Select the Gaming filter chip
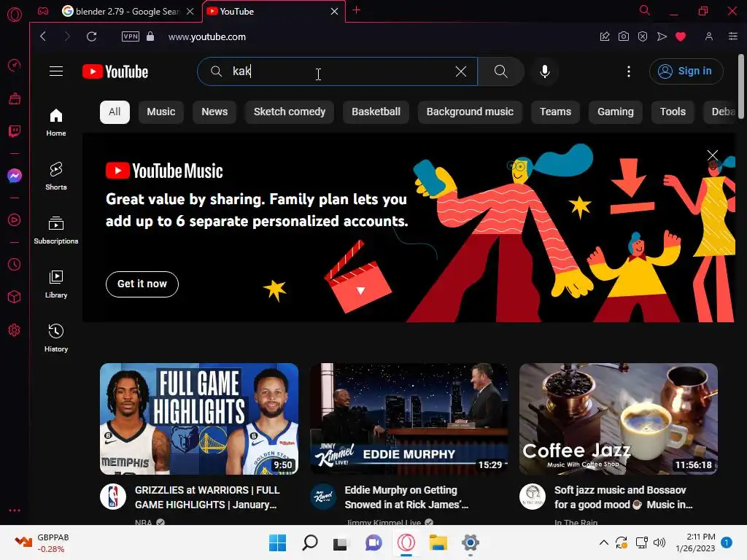This screenshot has width=747, height=560. [x=616, y=112]
